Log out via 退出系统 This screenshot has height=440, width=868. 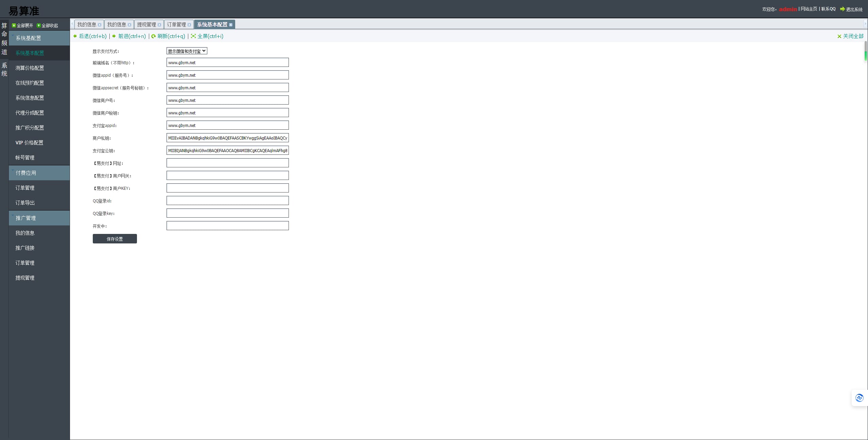tap(851, 10)
